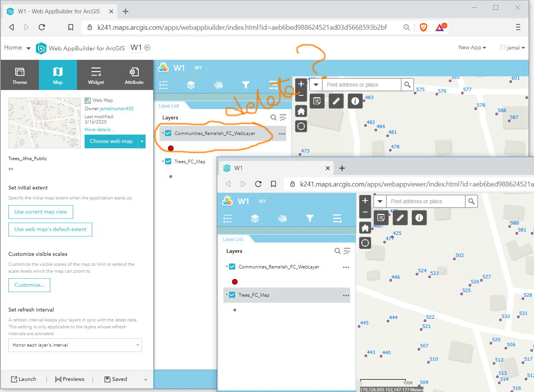Open the refresh interval combo box
534x392 pixels.
coord(75,345)
